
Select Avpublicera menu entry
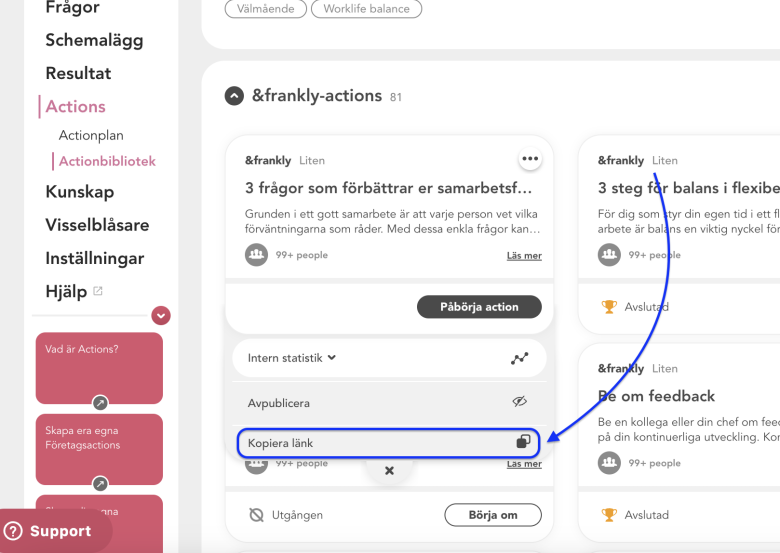pyautogui.click(x=390, y=403)
